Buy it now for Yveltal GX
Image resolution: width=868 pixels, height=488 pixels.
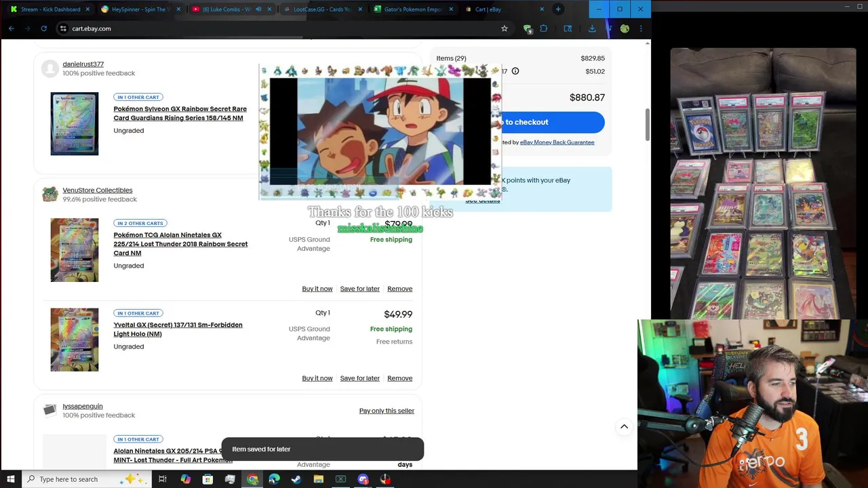(x=317, y=378)
